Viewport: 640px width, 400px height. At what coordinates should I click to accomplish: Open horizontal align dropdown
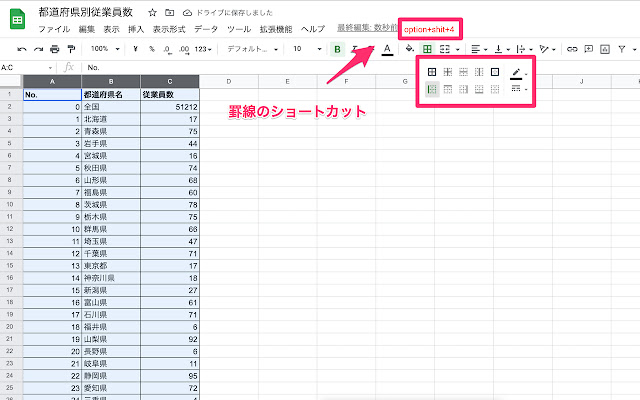[x=479, y=49]
